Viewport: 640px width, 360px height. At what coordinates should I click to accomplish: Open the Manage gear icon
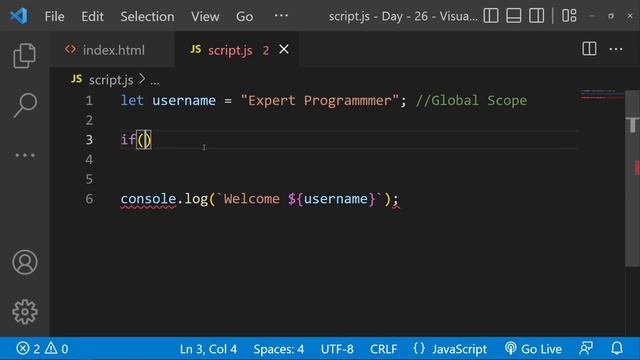25,312
